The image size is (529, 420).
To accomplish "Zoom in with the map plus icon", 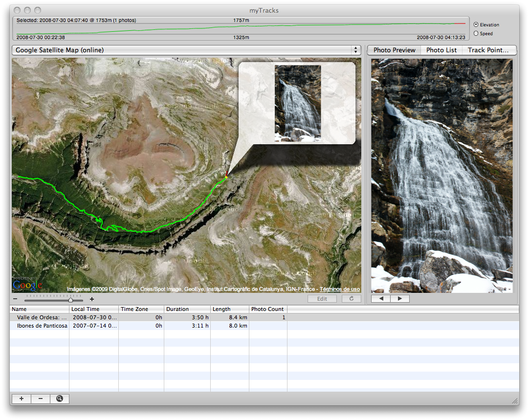I will pos(91,299).
